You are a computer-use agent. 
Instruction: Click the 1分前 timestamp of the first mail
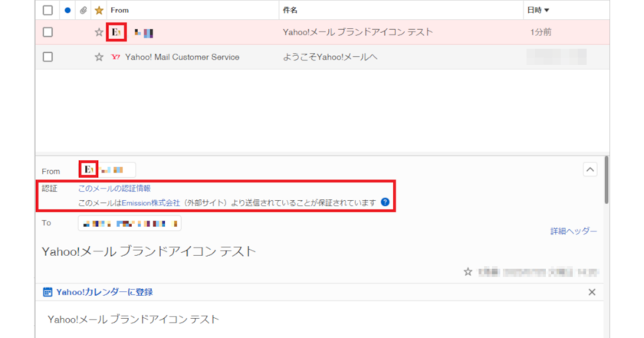click(540, 32)
